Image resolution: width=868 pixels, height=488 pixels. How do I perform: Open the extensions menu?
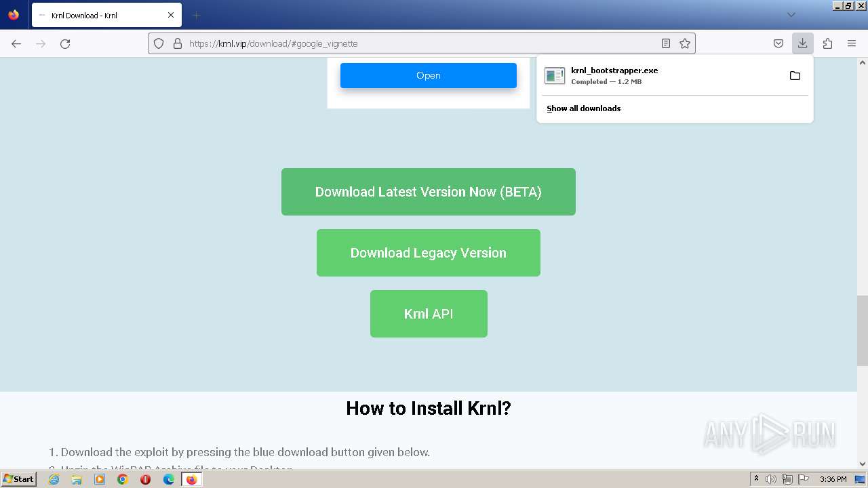tap(827, 43)
